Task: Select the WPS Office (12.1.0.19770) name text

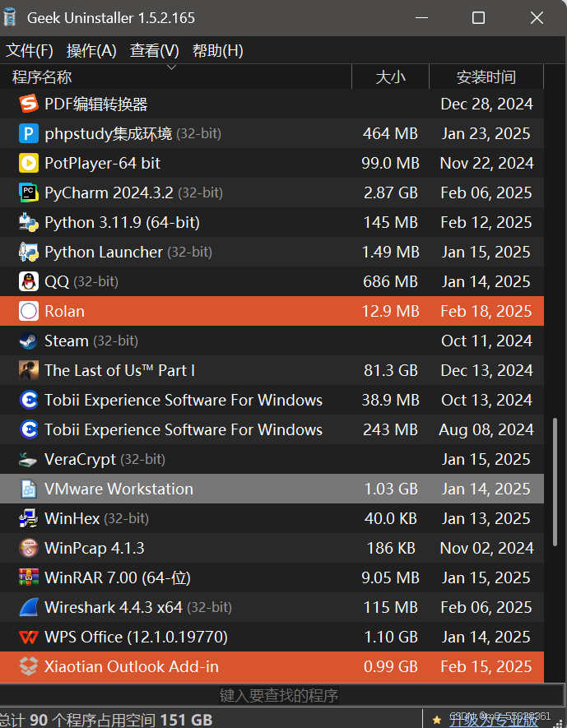Action: click(136, 637)
